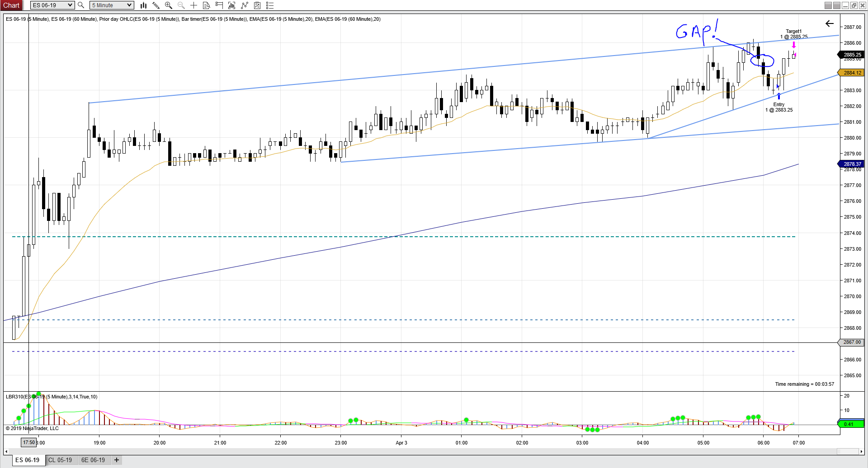Open the Indicators dialog icon
868x468 pixels.
(x=232, y=5)
